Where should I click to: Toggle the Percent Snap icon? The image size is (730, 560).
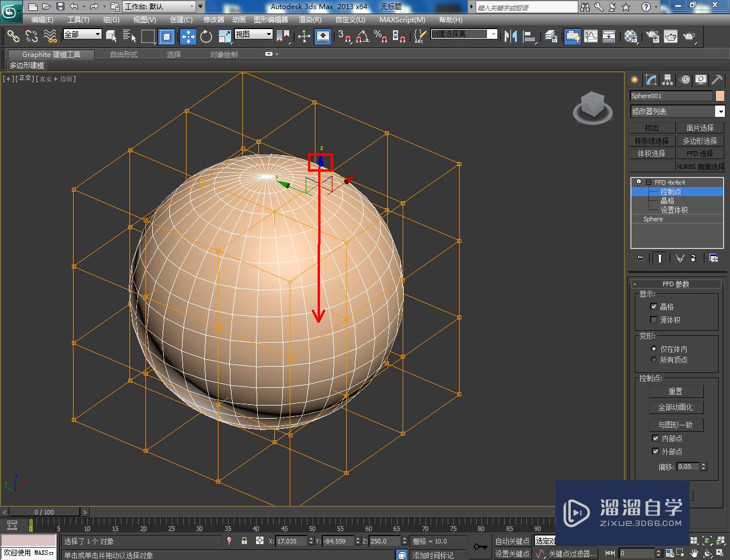(380, 36)
